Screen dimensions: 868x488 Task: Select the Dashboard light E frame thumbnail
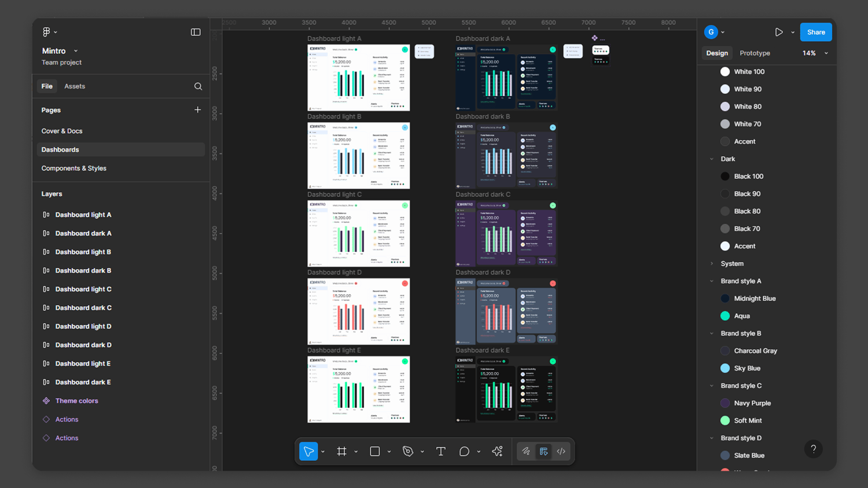(359, 389)
